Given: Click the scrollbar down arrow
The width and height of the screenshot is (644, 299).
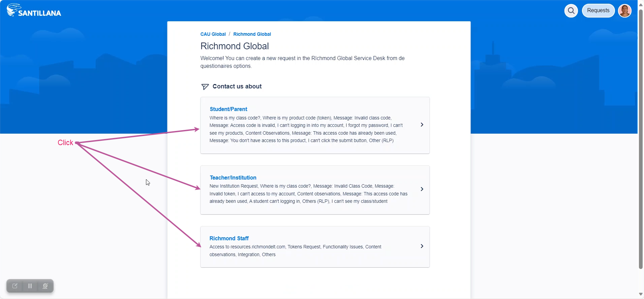Looking at the screenshot, I should pos(641,294).
